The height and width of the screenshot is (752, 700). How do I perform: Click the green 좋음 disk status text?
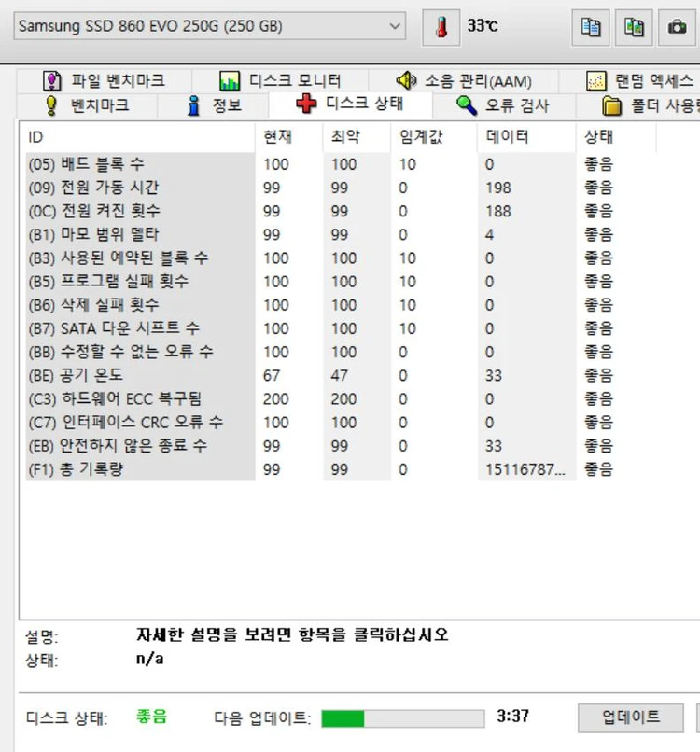pos(151,717)
